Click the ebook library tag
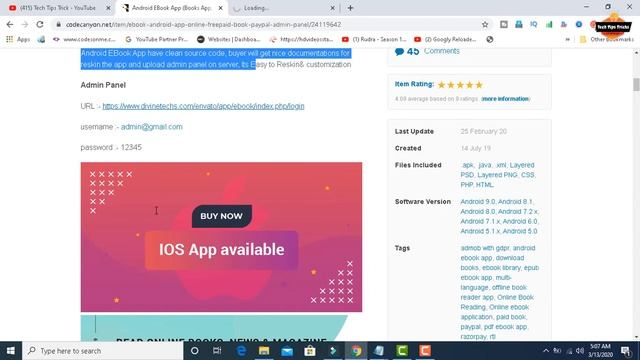640x360 pixels. (x=501, y=268)
